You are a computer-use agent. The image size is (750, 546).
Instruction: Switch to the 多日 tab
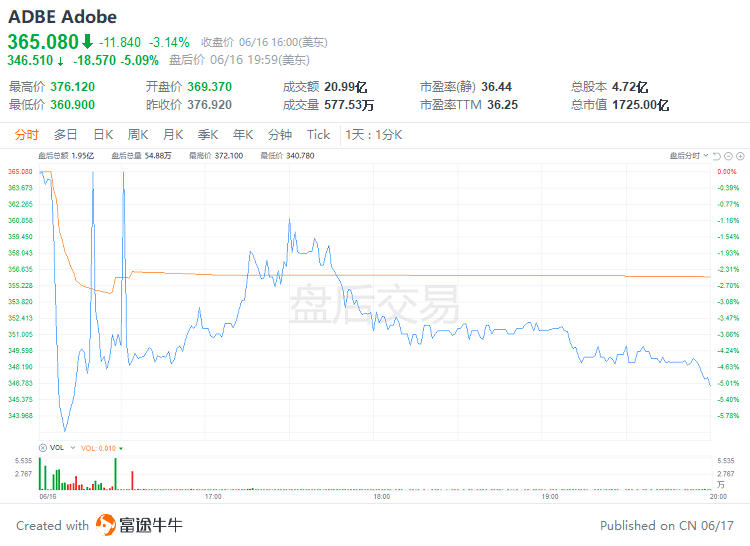(x=66, y=135)
